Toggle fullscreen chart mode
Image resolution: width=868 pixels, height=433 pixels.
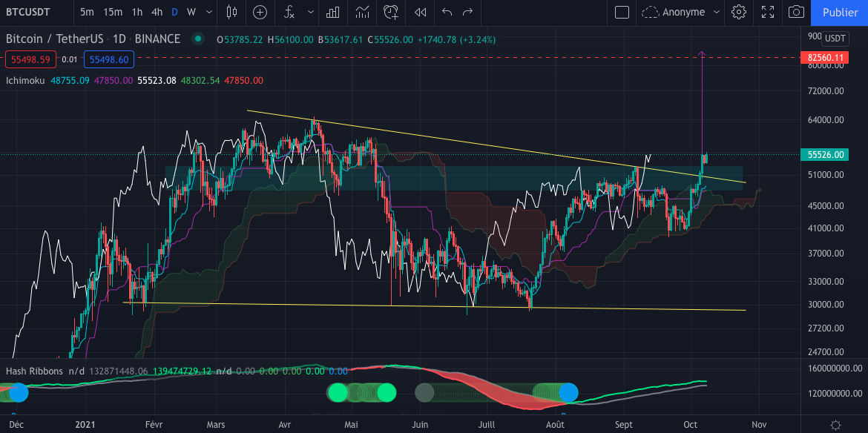click(x=768, y=13)
